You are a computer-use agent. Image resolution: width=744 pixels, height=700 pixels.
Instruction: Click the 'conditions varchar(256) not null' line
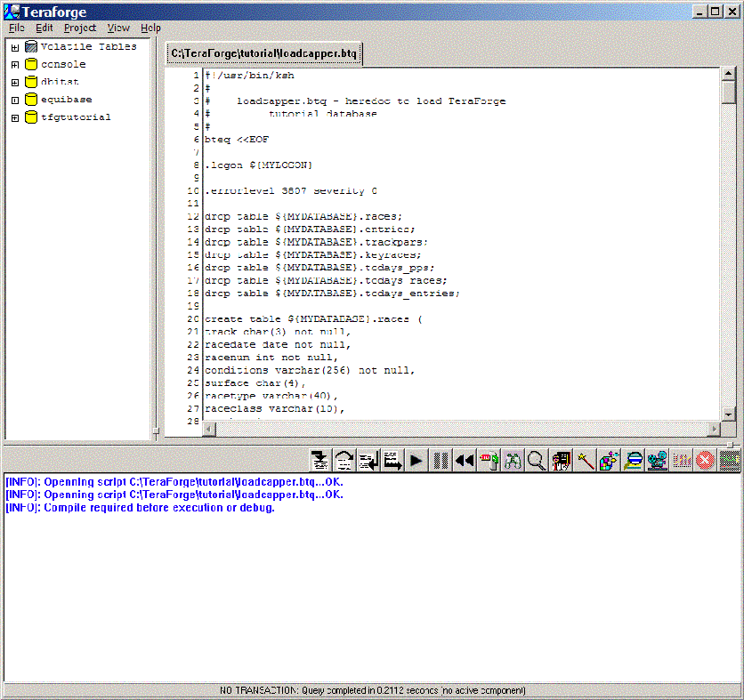coord(310,370)
